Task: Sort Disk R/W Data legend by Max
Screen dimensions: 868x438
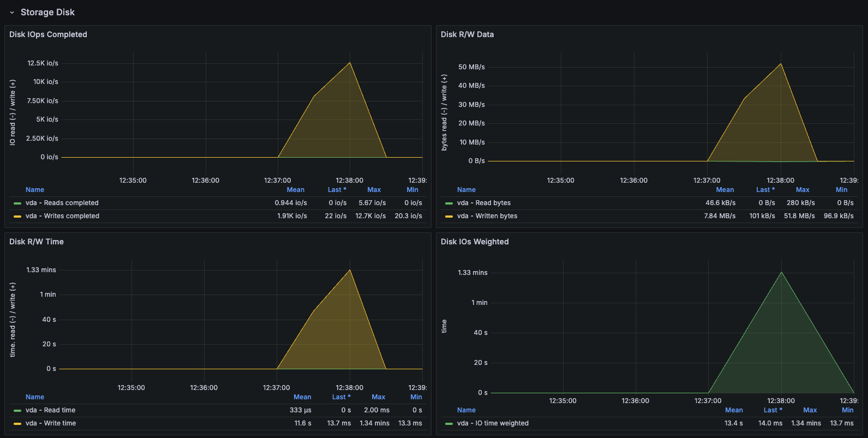Action: pyautogui.click(x=802, y=190)
